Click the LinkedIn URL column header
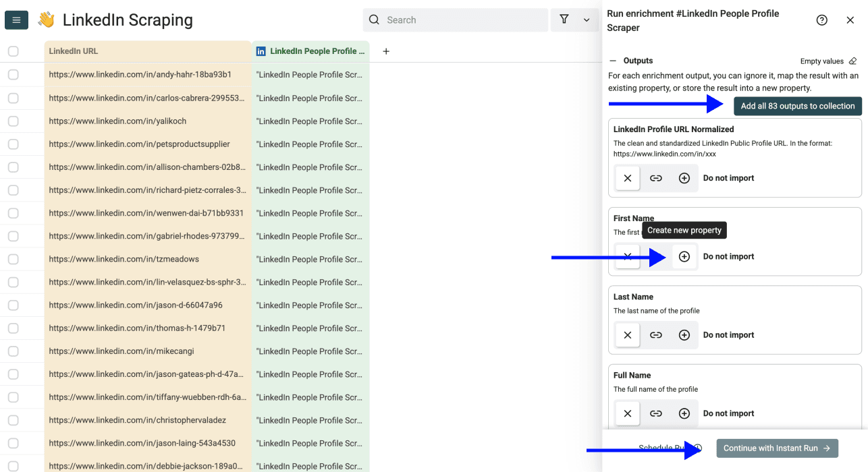This screenshot has width=868, height=472. point(74,51)
